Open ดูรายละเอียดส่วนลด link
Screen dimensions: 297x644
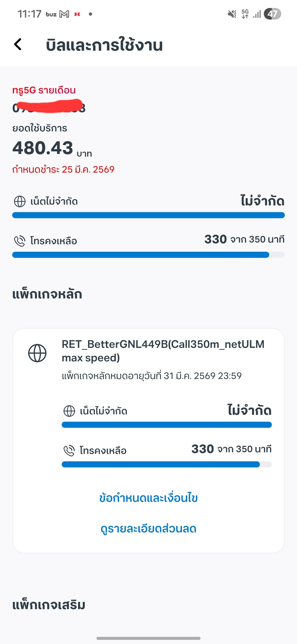148,529
